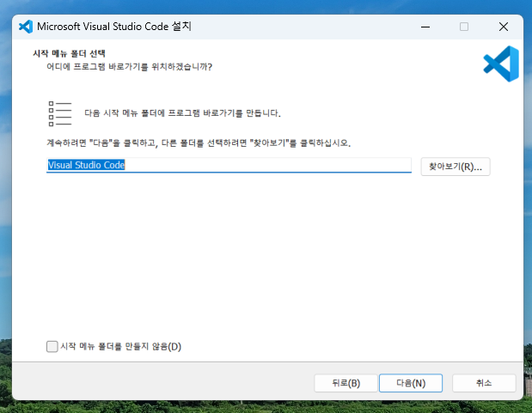Click the large VS Code logo in header
Image resolution: width=532 pixels, height=413 pixels.
click(501, 64)
